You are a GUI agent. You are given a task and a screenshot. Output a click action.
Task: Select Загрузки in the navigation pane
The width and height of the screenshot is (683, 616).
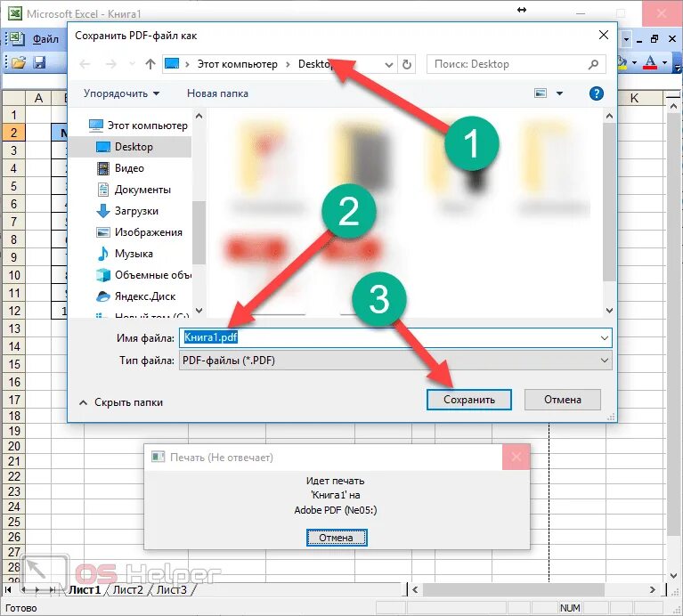click(x=130, y=211)
